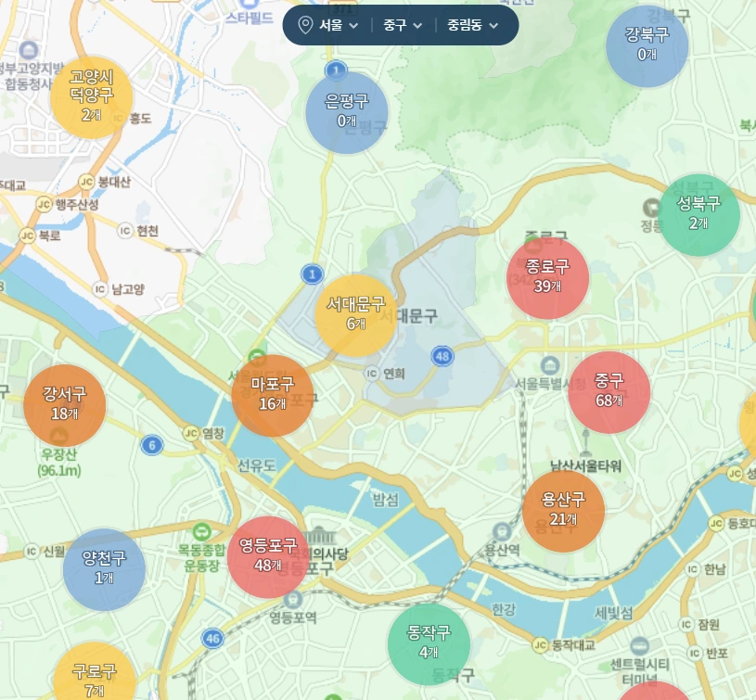Click the 반포 IC interchange icon

pos(695,653)
